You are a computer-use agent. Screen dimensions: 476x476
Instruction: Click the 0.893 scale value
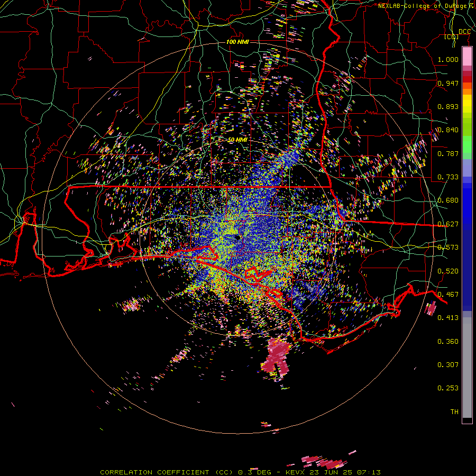pos(448,106)
